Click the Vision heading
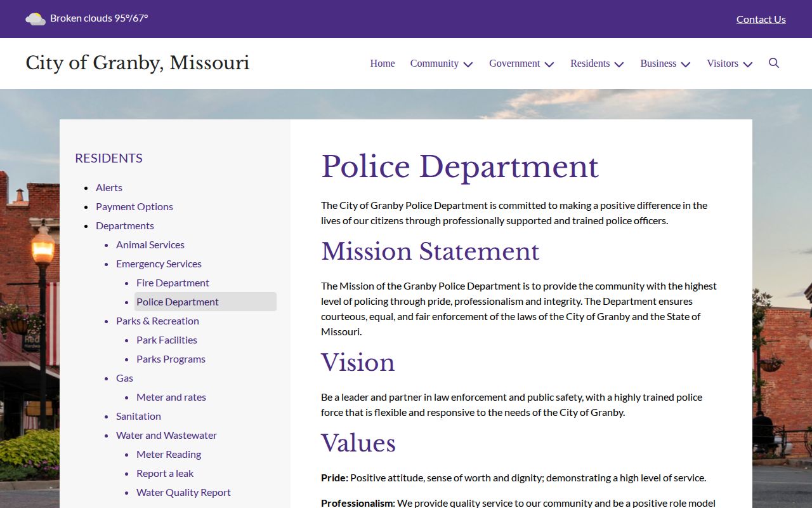The image size is (812, 508). point(358,363)
